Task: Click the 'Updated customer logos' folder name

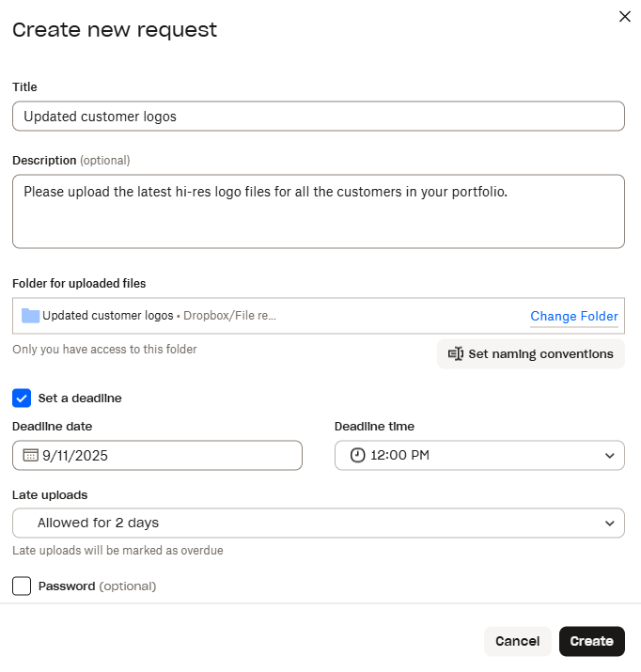Action: [108, 316]
